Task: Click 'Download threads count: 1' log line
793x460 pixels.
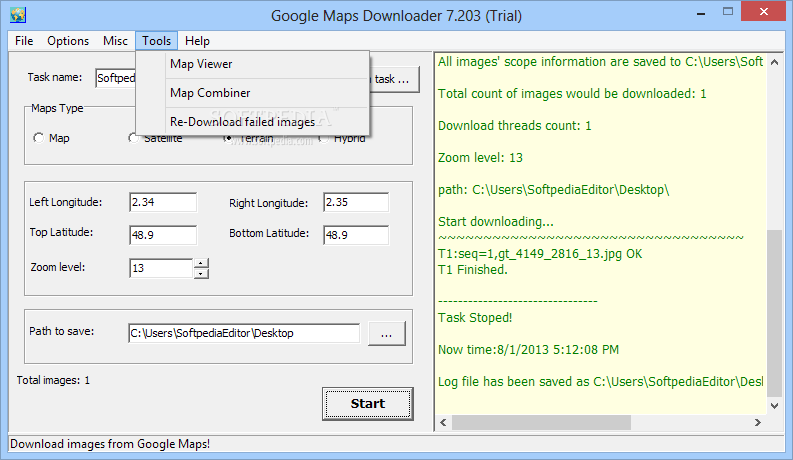Action: 514,126
